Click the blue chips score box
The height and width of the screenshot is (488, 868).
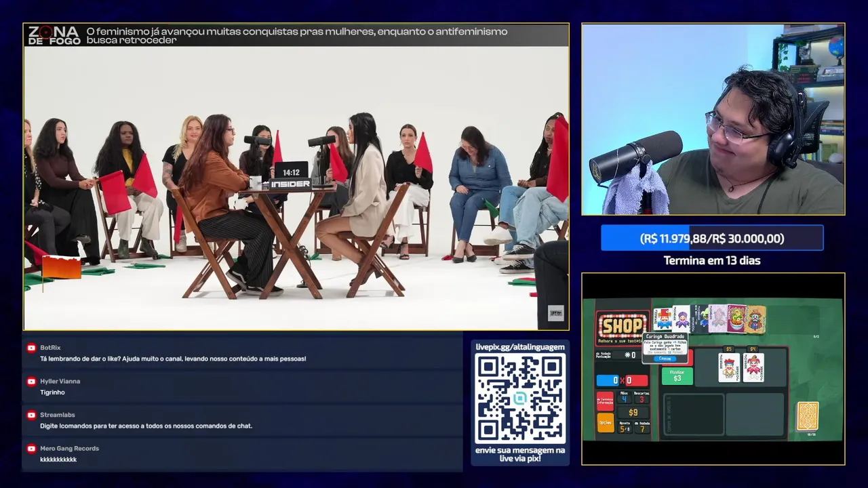608,380
